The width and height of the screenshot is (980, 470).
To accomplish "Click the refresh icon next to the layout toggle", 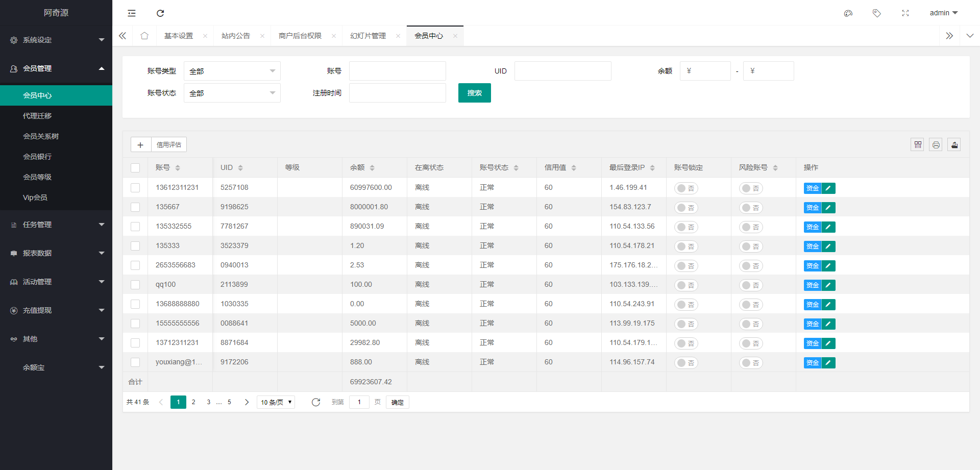I will (160, 13).
